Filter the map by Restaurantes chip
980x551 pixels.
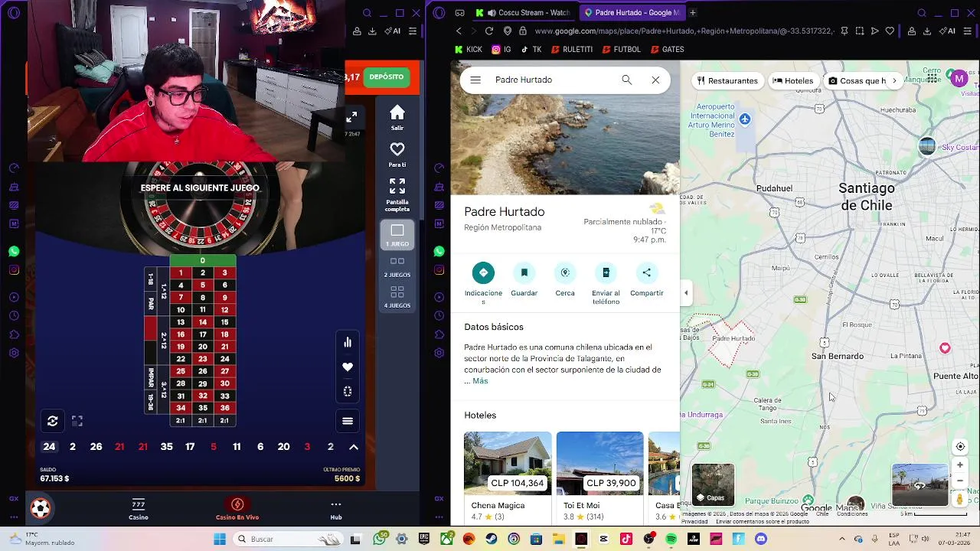[x=727, y=80]
